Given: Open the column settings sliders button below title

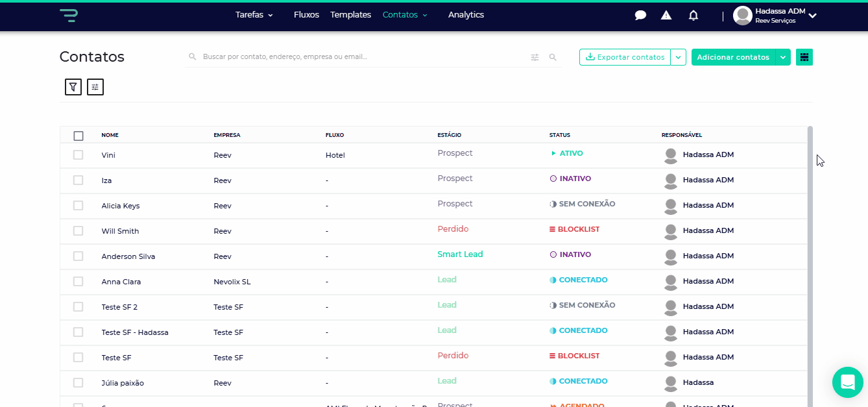Looking at the screenshot, I should (x=95, y=87).
